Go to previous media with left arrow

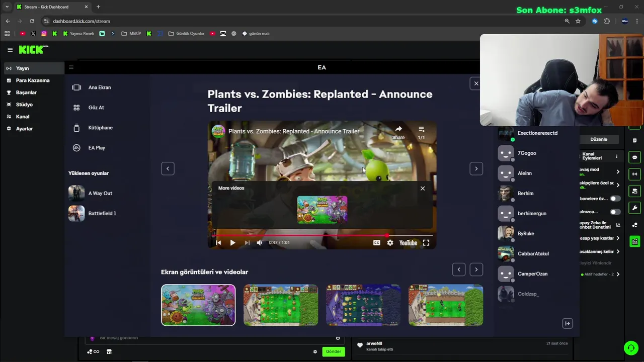[168, 168]
